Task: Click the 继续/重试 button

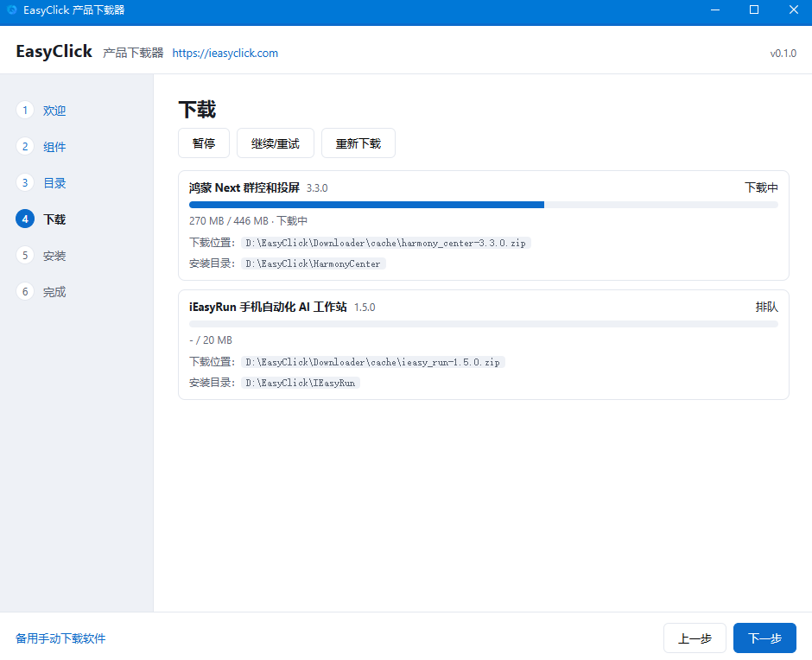Action: (276, 143)
